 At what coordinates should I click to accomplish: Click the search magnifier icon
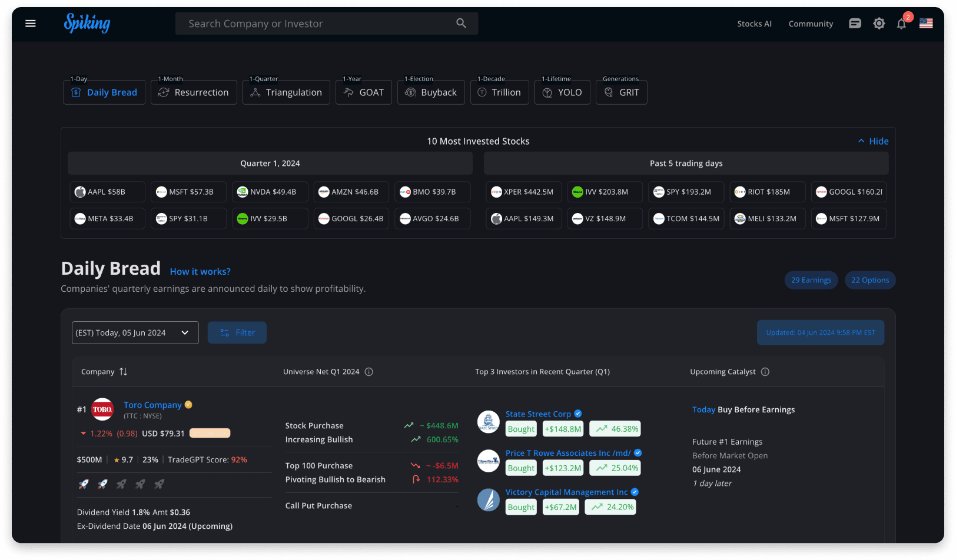pyautogui.click(x=461, y=24)
